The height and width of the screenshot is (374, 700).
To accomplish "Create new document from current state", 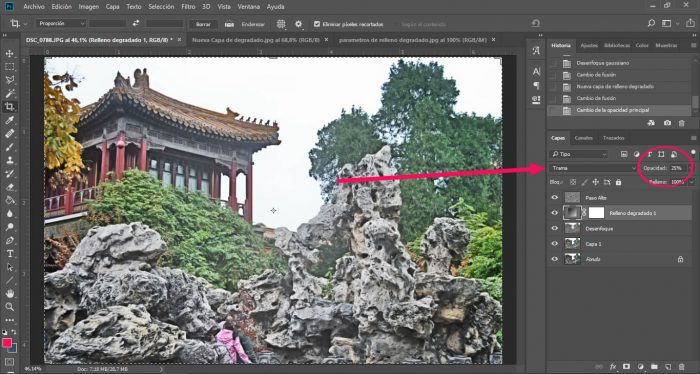I will (x=651, y=123).
